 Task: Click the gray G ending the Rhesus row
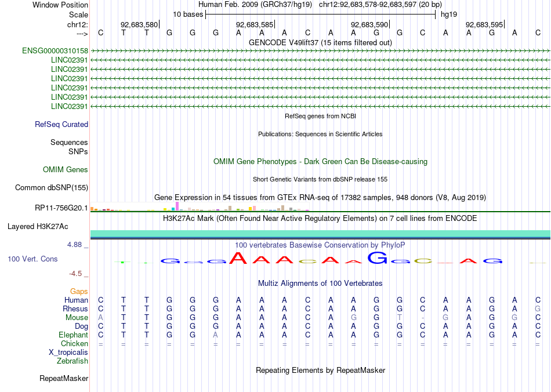click(x=538, y=308)
